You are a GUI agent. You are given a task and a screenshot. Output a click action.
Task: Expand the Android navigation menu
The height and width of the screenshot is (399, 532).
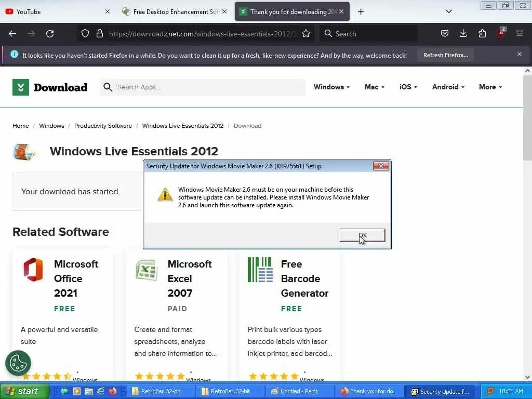(x=448, y=87)
